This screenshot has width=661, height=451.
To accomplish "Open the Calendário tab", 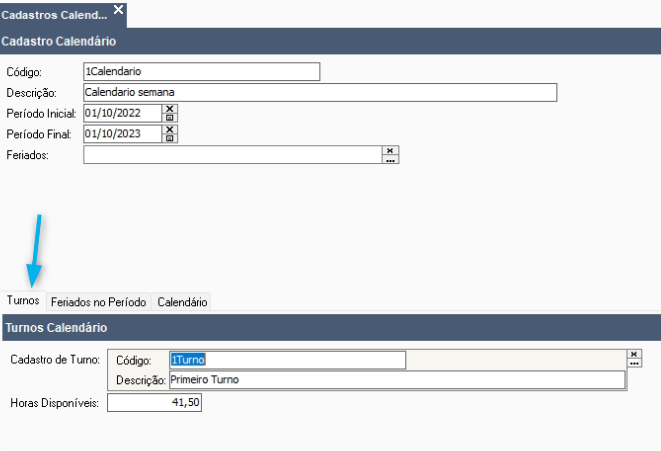I will (x=182, y=302).
